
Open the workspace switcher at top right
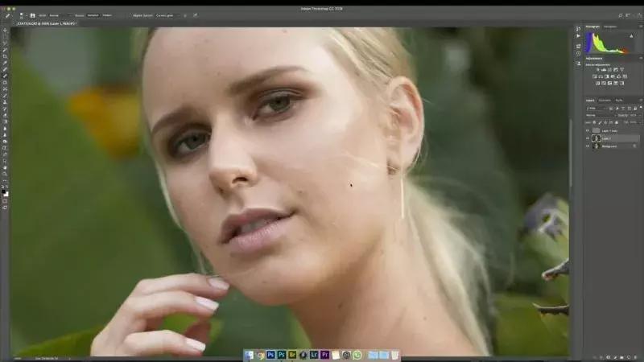pos(628,15)
